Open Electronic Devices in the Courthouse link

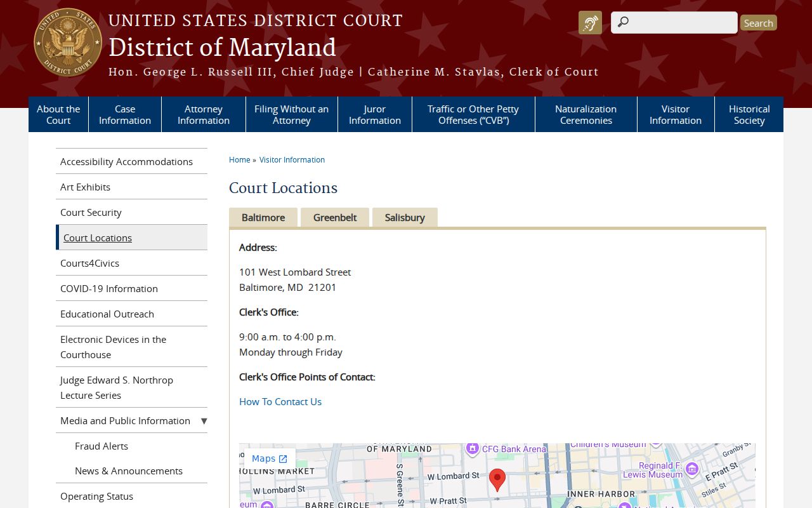[x=131, y=347]
